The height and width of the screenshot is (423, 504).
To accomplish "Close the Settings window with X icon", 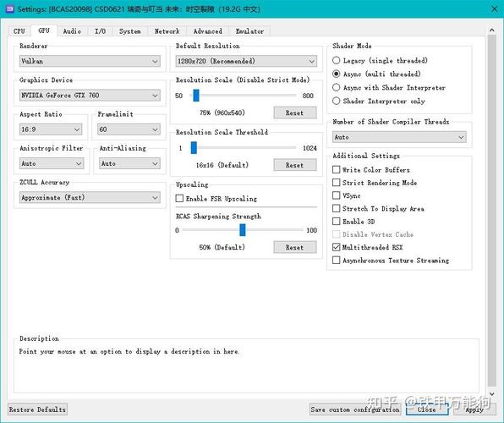I will click(x=495, y=8).
